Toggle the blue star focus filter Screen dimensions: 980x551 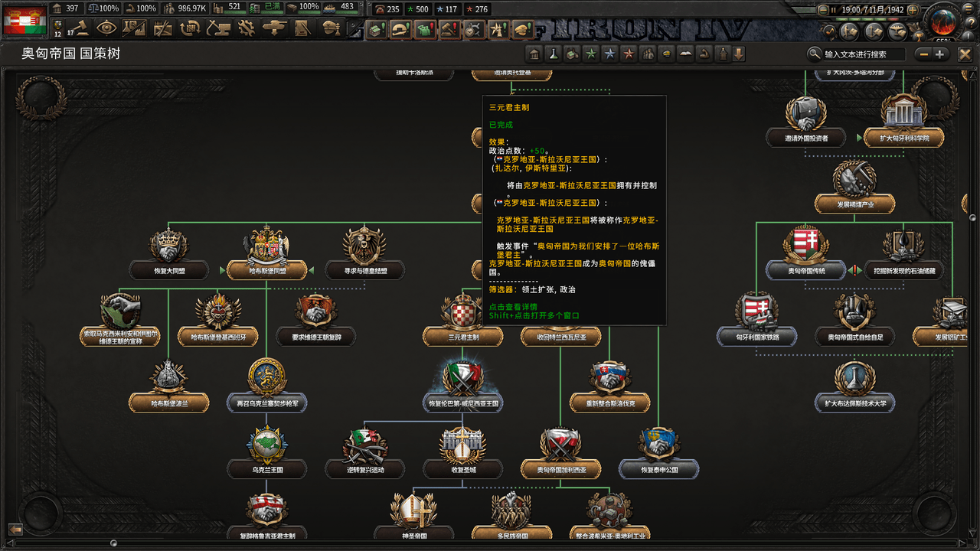pyautogui.click(x=609, y=54)
